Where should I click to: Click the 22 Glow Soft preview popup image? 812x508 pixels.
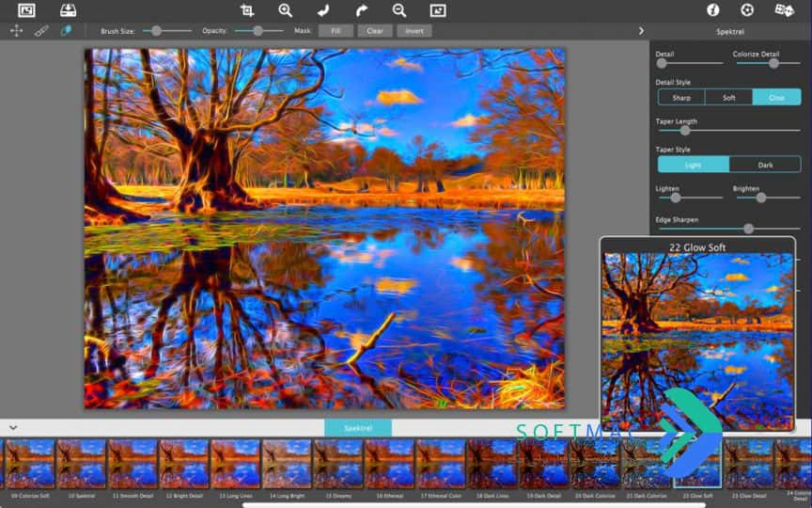coord(697,341)
